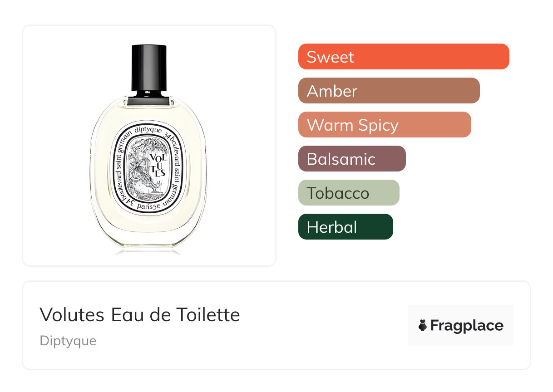Select the Balsamic accord bar
553x392 pixels.
pyautogui.click(x=352, y=159)
